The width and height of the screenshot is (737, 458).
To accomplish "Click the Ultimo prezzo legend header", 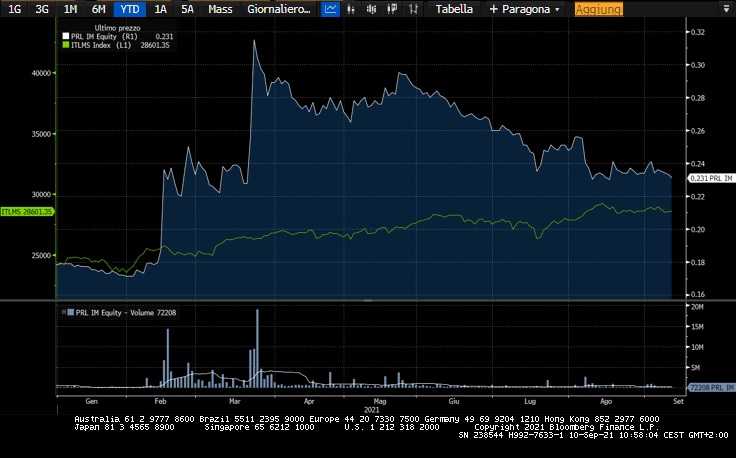I will click(x=117, y=28).
